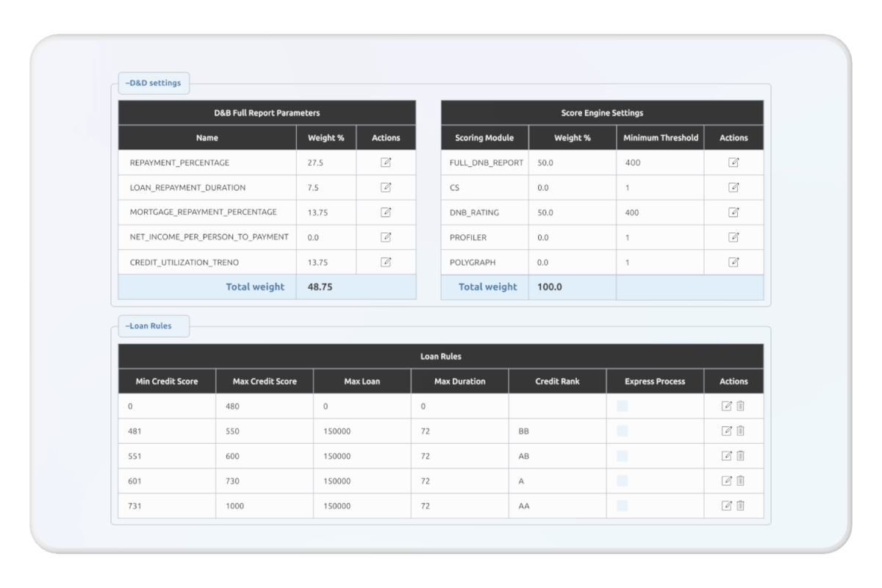Edit the loan rule with min score 0
The height and width of the screenshot is (588, 882).
727,406
